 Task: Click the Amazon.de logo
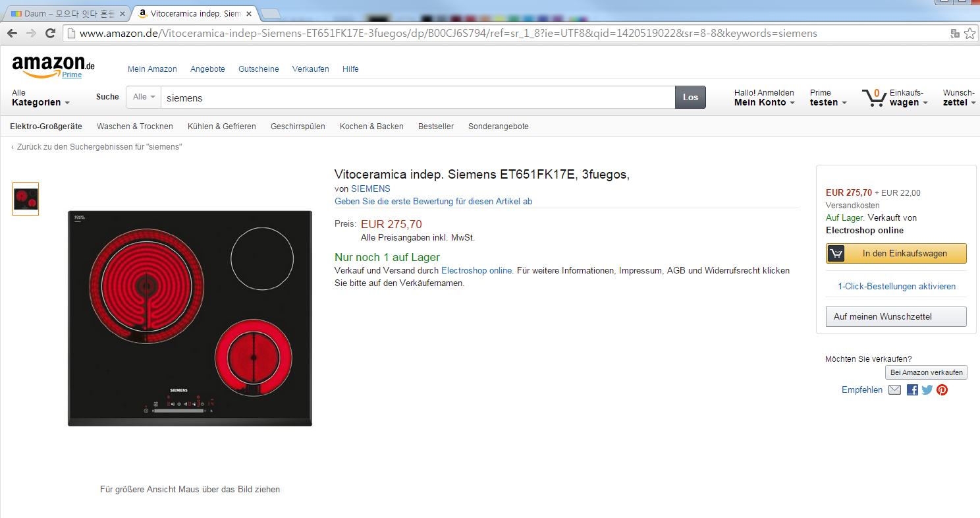click(53, 65)
